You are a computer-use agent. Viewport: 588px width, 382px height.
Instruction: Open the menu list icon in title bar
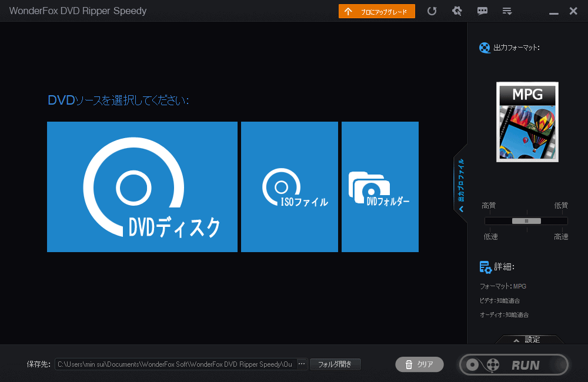click(x=507, y=11)
